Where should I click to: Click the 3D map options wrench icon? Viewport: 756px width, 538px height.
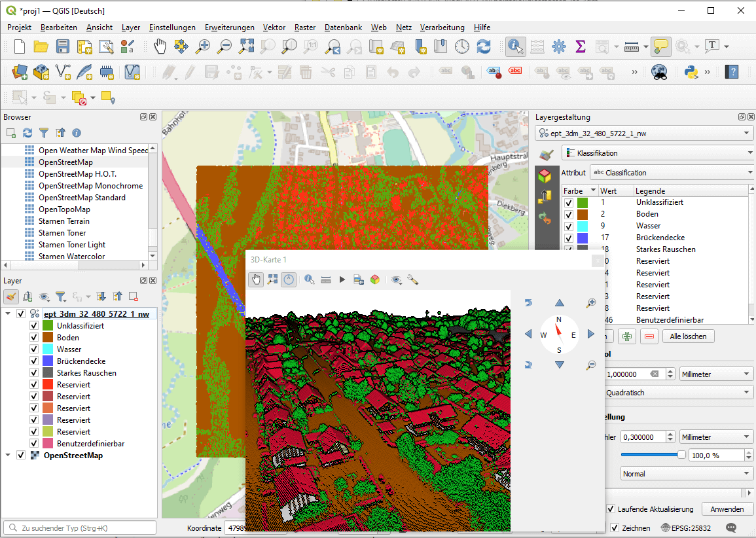412,279
